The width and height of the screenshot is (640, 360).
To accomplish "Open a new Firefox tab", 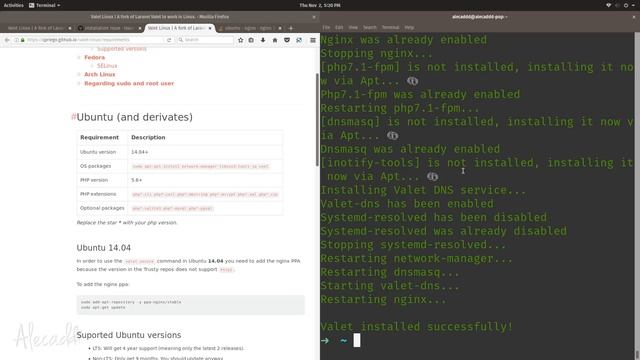I will (291, 28).
